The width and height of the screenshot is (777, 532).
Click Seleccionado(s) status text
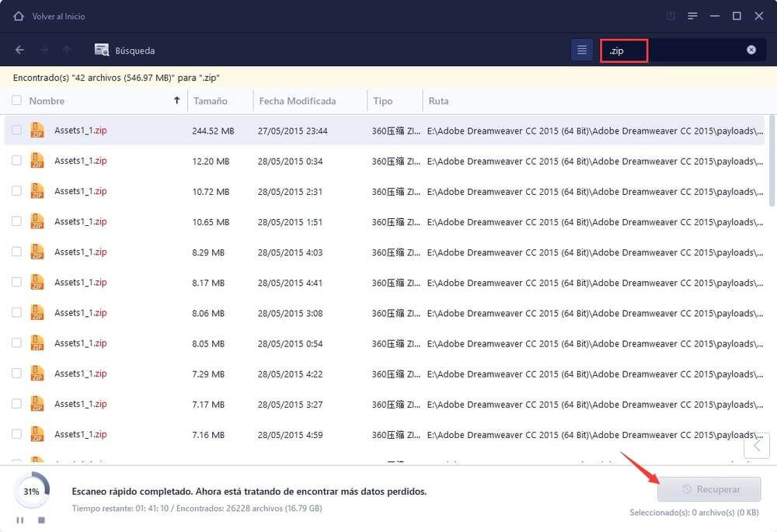click(x=694, y=512)
